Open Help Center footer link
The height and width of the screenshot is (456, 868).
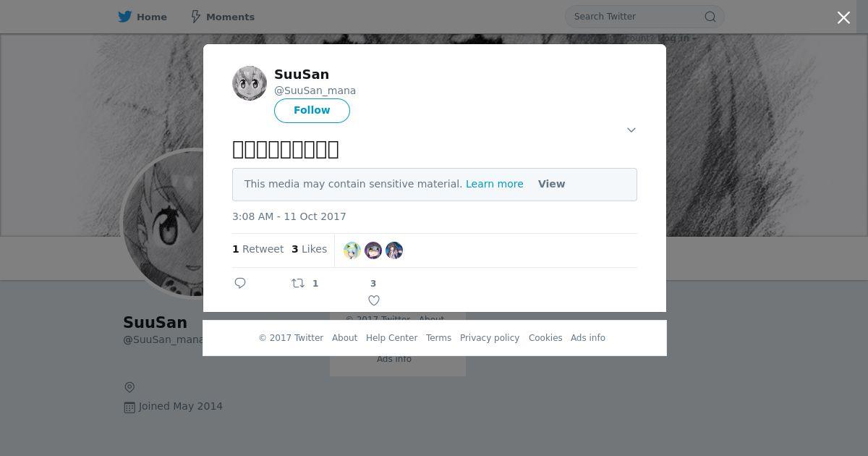pos(391,338)
